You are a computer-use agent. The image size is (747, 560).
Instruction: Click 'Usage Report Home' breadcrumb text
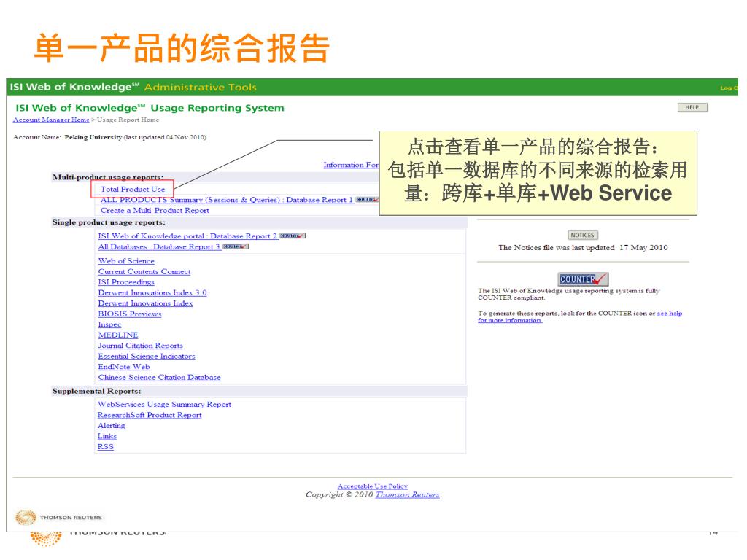pyautogui.click(x=128, y=120)
